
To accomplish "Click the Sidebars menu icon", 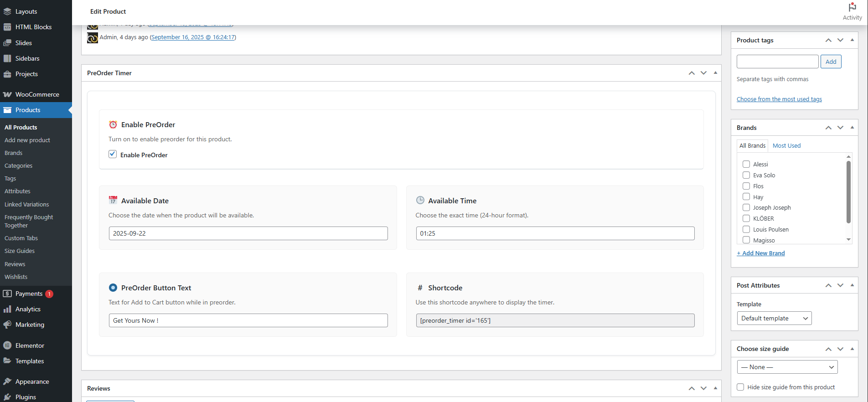I will [x=7, y=58].
